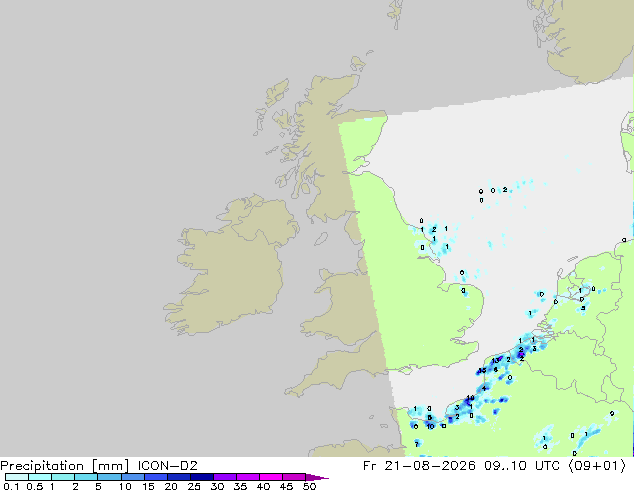The height and width of the screenshot is (490, 634).
Task: Click the 30 to 35 mm purple swatch
Action: click(x=225, y=477)
